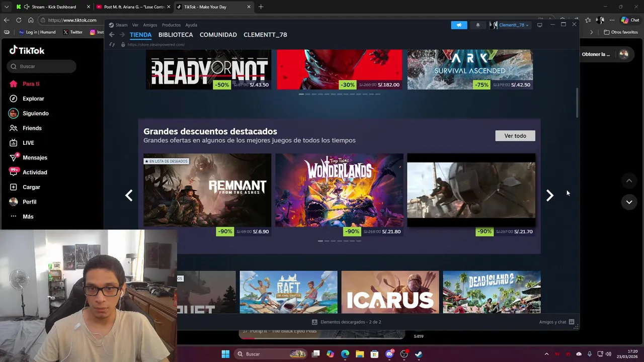The height and width of the screenshot is (362, 644).
Task: Open File Explorer in taskbar
Action: click(x=360, y=354)
